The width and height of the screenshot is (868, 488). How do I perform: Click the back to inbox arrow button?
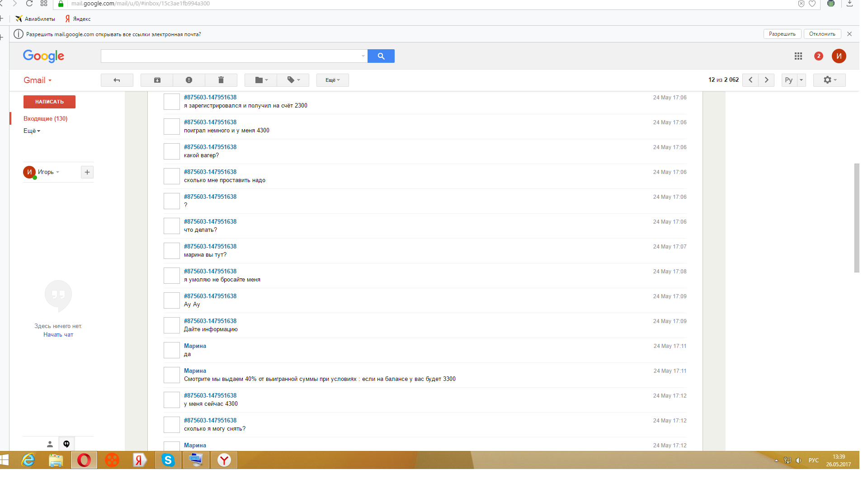click(x=117, y=80)
